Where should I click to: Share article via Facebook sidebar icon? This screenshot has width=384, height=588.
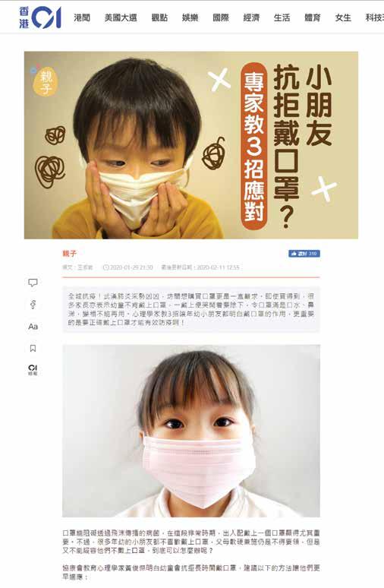tap(33, 305)
